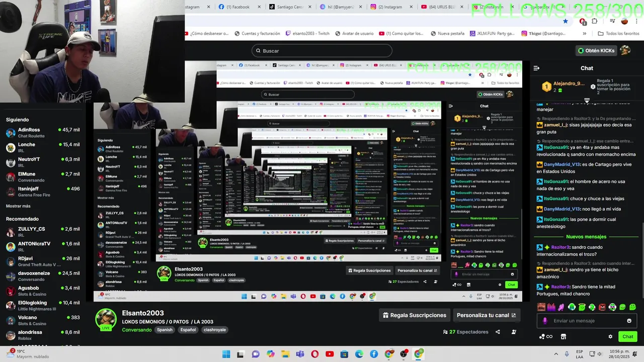Open OBS Studio from the taskbar
This screenshot has width=644, height=362.
click(404, 354)
